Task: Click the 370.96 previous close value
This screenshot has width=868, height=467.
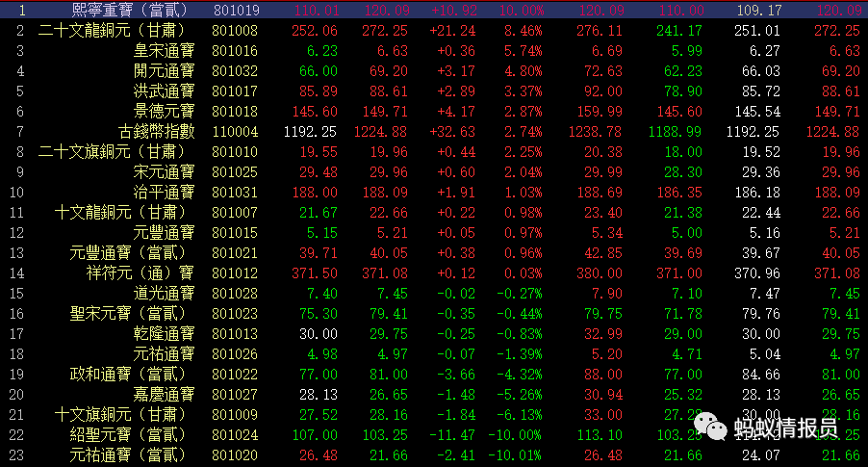Action: pyautogui.click(x=757, y=273)
